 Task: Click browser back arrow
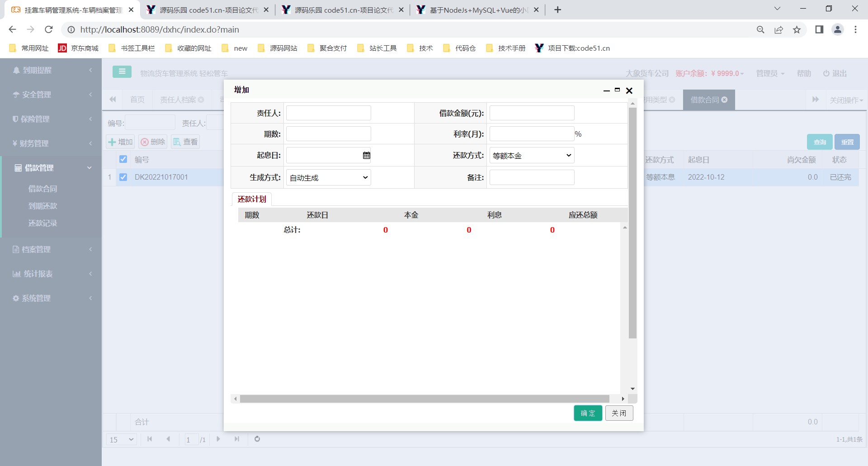coord(12,29)
